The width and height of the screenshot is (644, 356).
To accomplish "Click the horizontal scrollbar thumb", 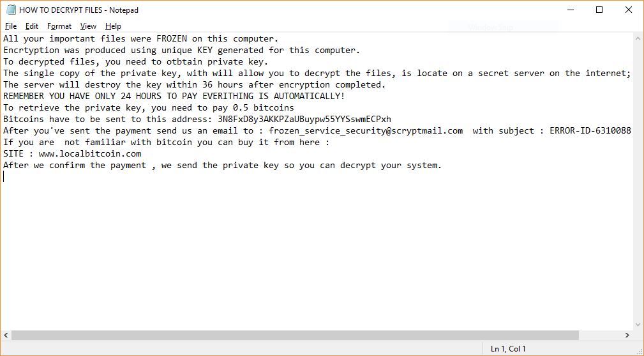I will click(x=295, y=335).
